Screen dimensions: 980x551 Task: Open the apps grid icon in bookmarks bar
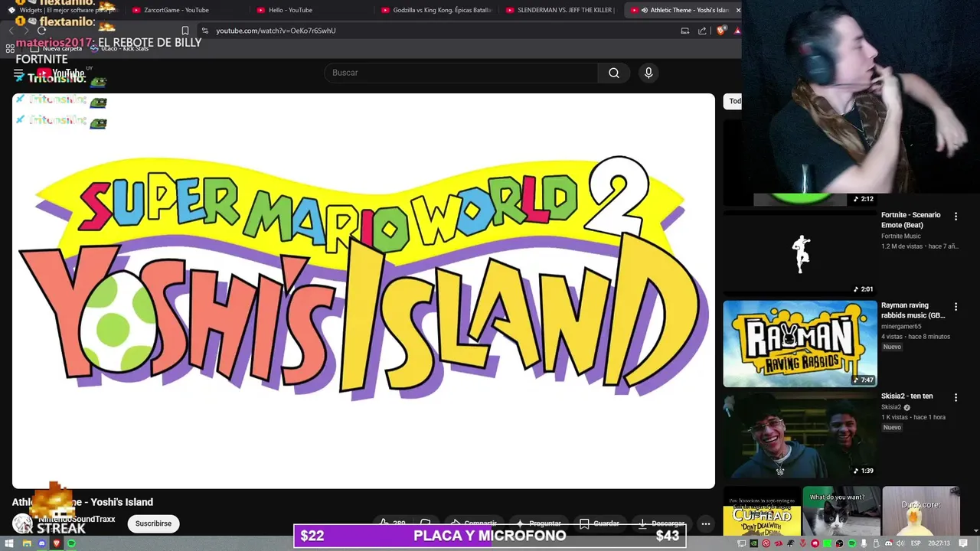pos(10,48)
